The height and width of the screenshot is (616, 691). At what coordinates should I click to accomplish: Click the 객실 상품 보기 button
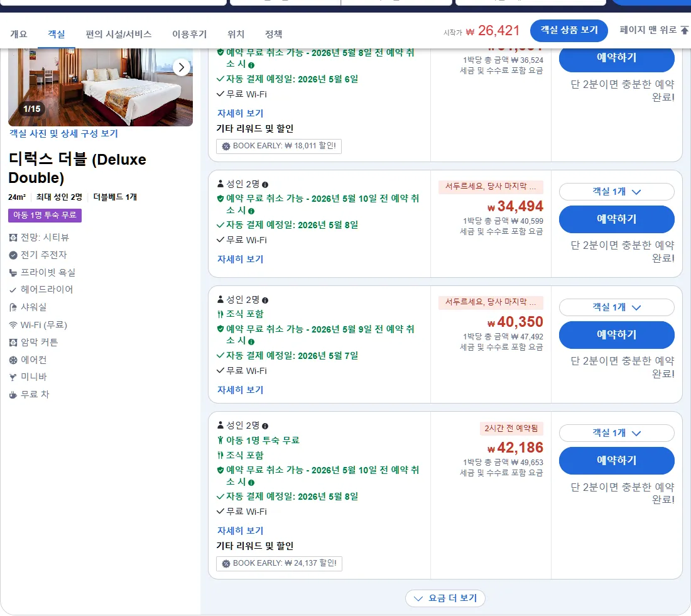(x=569, y=30)
